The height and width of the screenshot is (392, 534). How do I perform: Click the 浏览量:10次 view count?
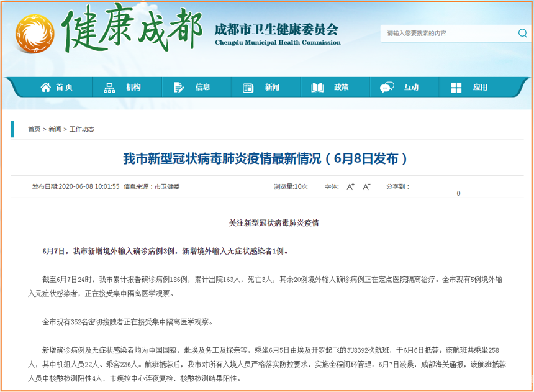[x=291, y=187]
